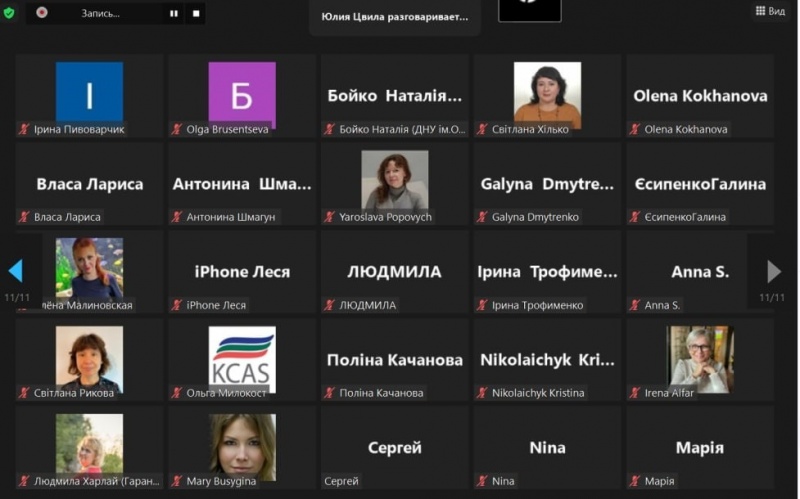This screenshot has width=800, height=499.
Task: Select Olena Kokhanova participant tile
Action: 700,96
